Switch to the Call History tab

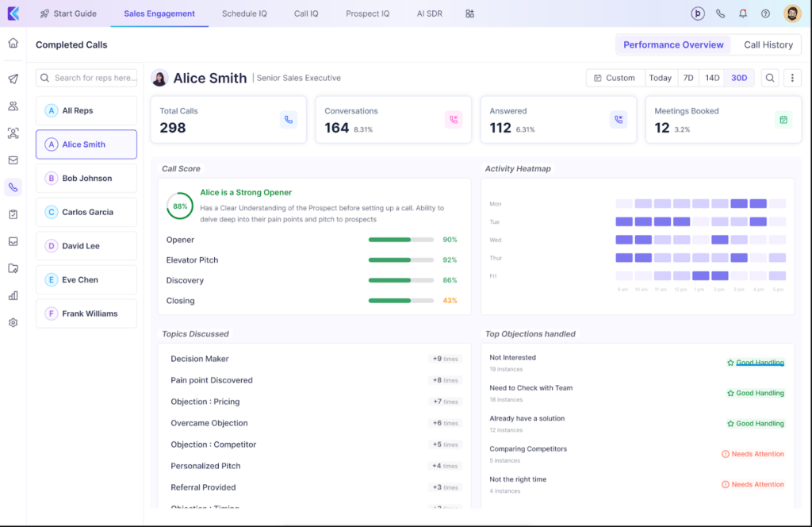tap(768, 44)
